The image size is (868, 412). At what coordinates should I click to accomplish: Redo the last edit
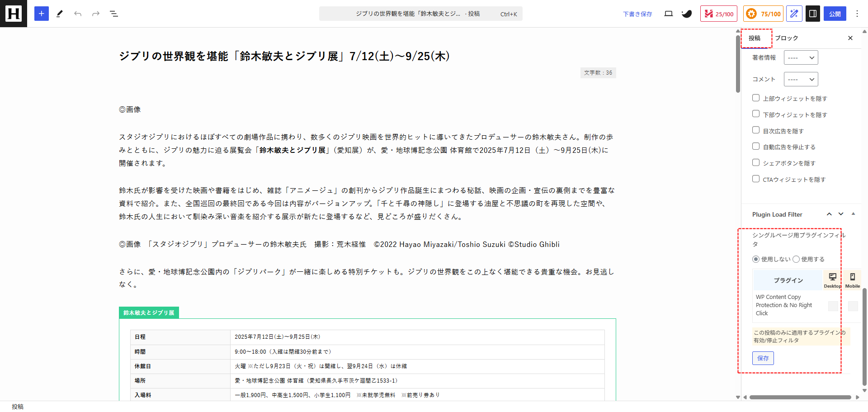(x=96, y=14)
